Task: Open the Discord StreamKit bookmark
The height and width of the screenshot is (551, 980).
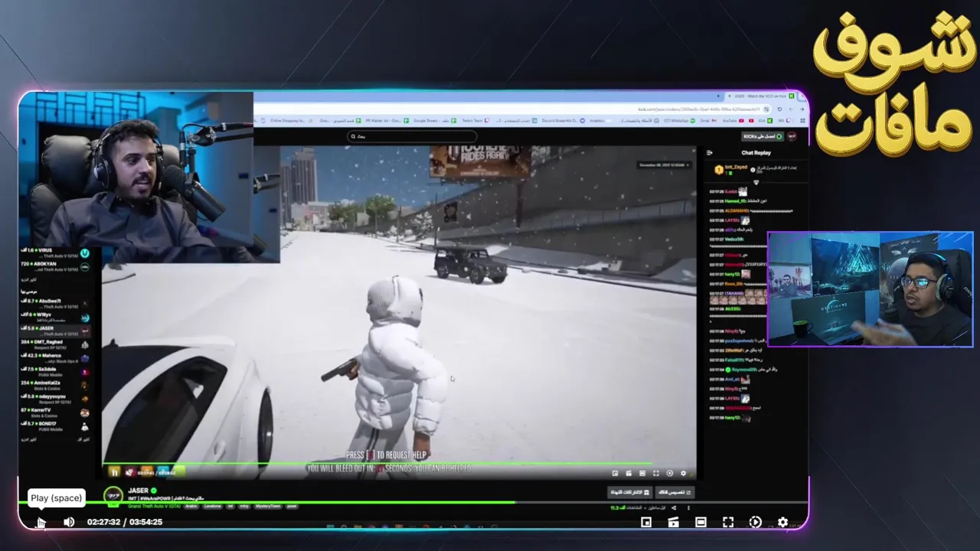Action: point(563,120)
